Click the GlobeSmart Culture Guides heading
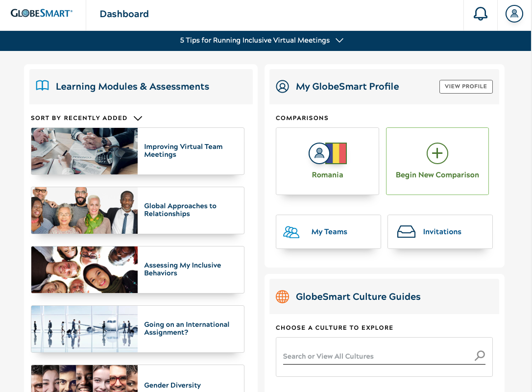Image resolution: width=532 pixels, height=392 pixels. pyautogui.click(x=358, y=296)
